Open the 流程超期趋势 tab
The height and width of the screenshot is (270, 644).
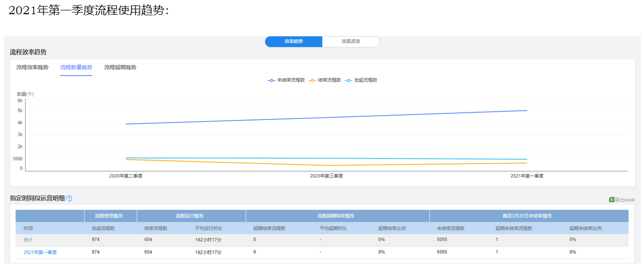(120, 67)
